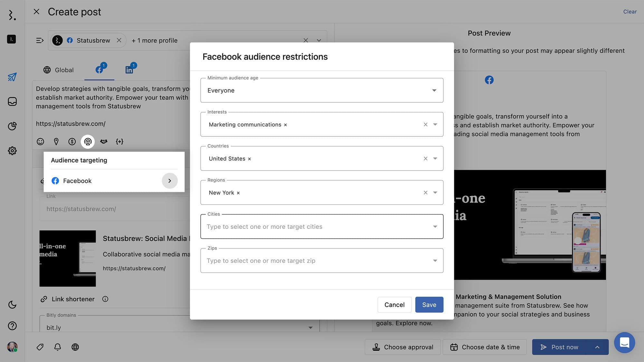Image resolution: width=644 pixels, height=362 pixels.
Task: Cancel the audience restrictions dialog
Action: click(394, 305)
